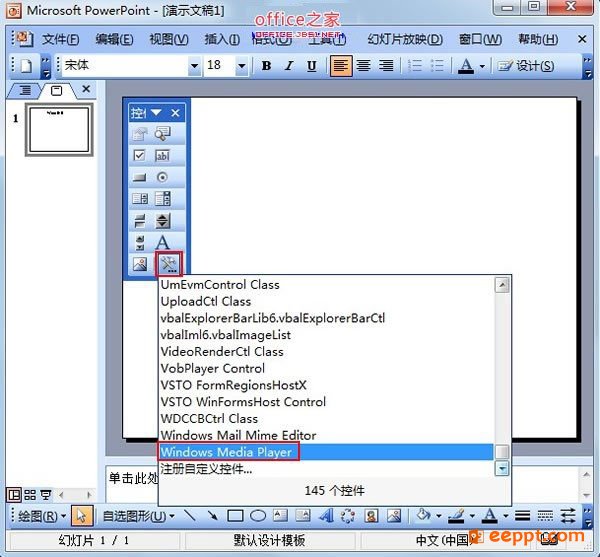Open font color dropdown arrow
This screenshot has height=557, width=600.
[482, 66]
